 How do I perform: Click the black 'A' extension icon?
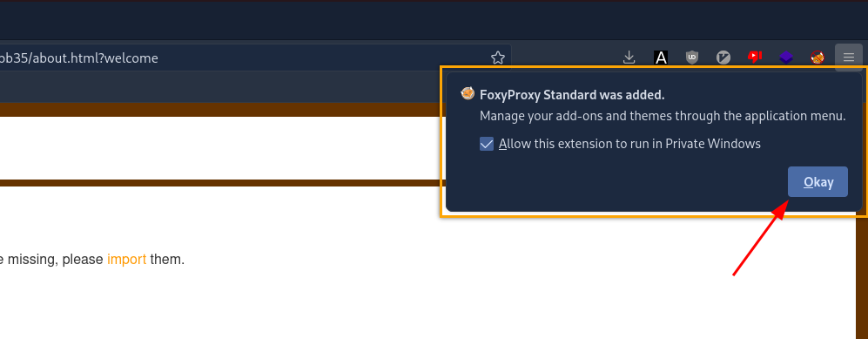[661, 57]
